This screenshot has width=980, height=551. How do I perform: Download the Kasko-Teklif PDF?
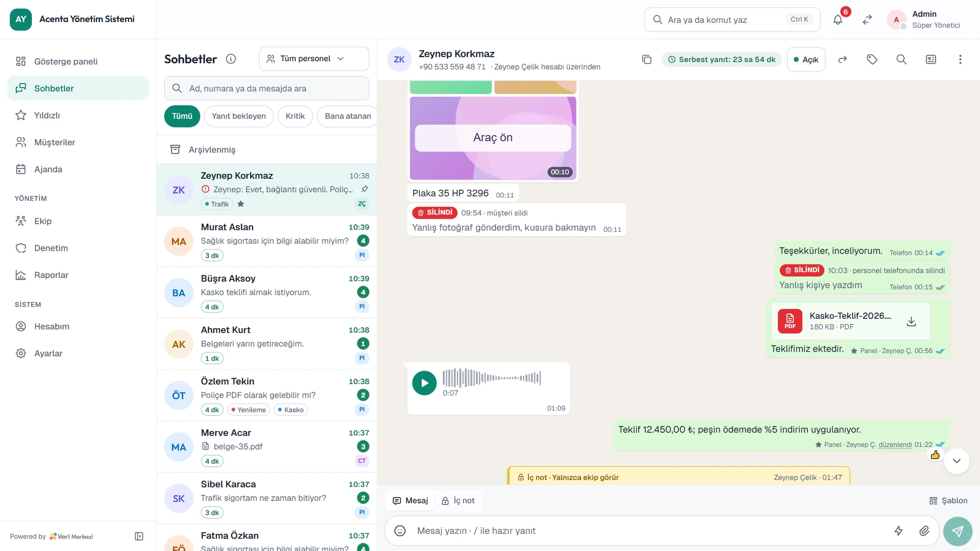(911, 321)
